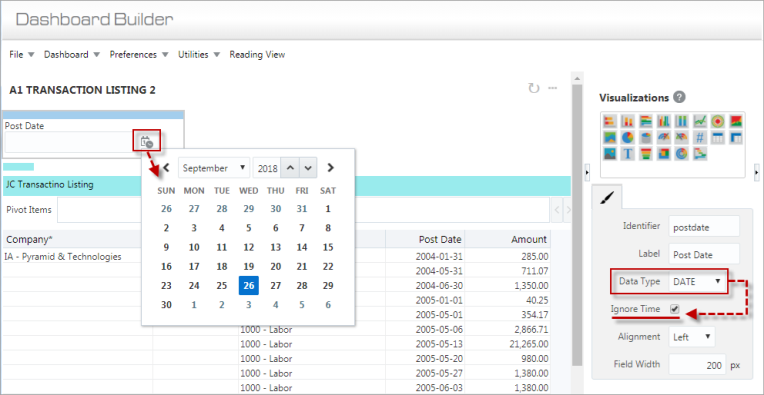This screenshot has height=395, width=764.
Task: Select the pie chart visualization
Action: pos(628,138)
